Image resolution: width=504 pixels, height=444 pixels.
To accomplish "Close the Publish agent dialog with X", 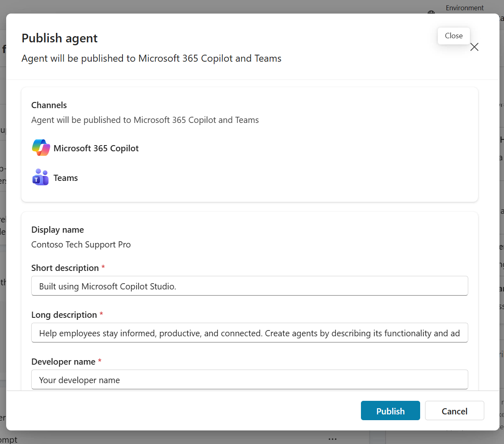I will pos(474,47).
